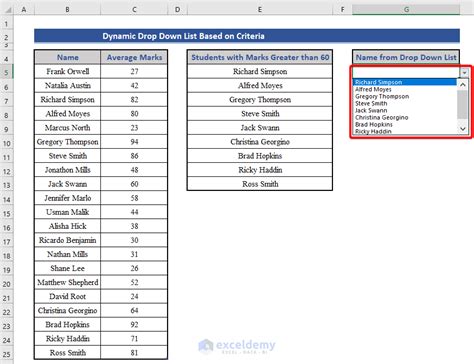This screenshot has height=364, width=474.
Task: Select Brad Hopkins in filtered students list
Action: coord(260,156)
